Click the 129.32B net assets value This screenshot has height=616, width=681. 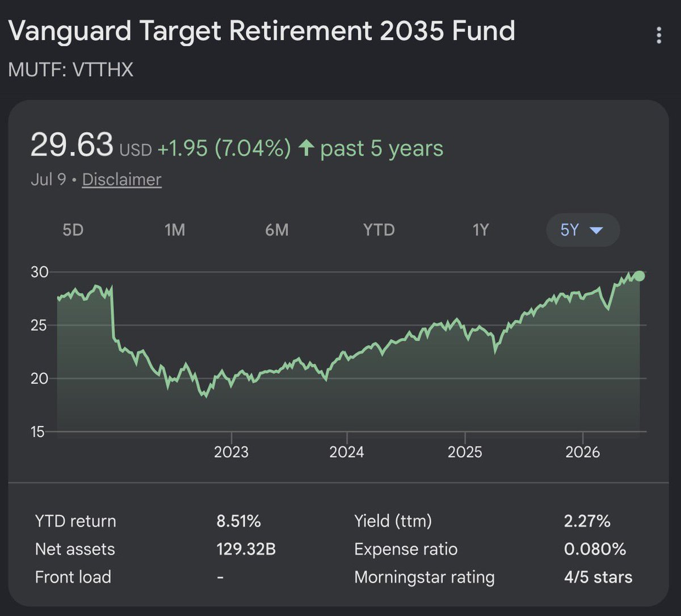coord(246,549)
